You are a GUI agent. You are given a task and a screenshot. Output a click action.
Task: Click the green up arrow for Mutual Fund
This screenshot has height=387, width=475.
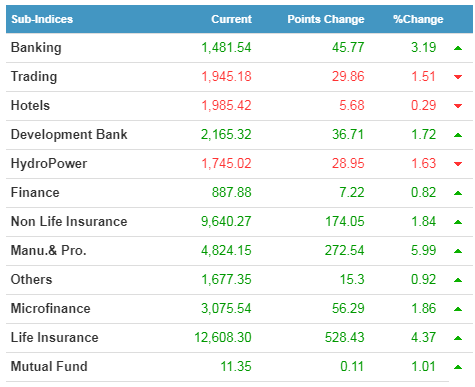[458, 367]
